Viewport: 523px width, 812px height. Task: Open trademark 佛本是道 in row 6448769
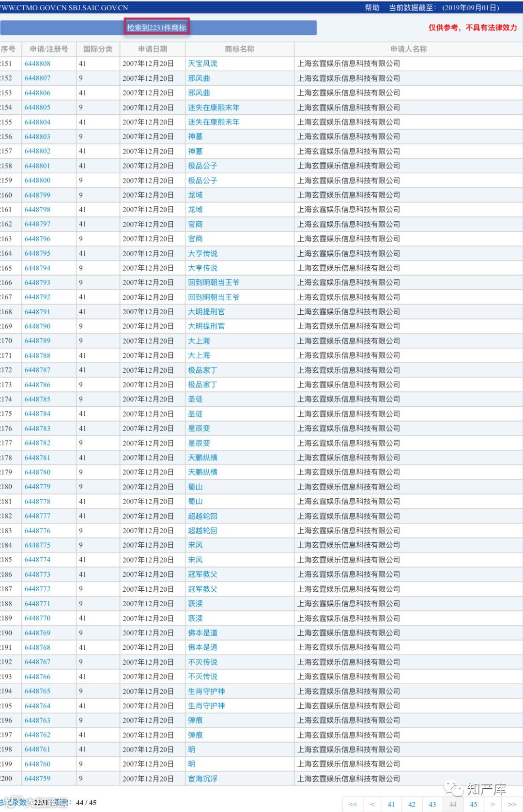pos(203,633)
